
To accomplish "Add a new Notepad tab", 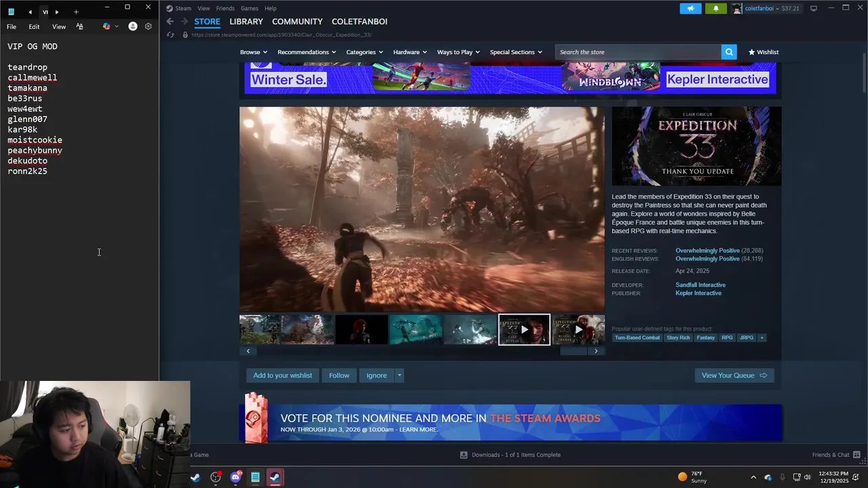I will click(76, 12).
